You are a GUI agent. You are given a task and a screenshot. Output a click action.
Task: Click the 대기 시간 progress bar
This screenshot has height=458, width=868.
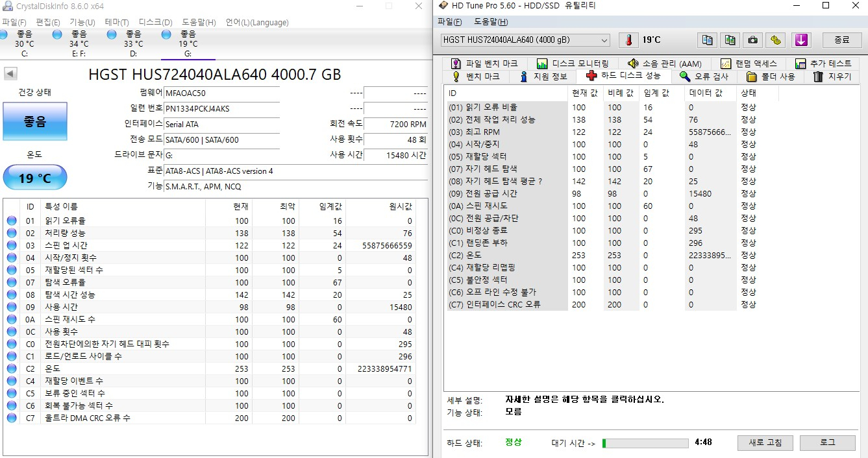click(x=646, y=442)
